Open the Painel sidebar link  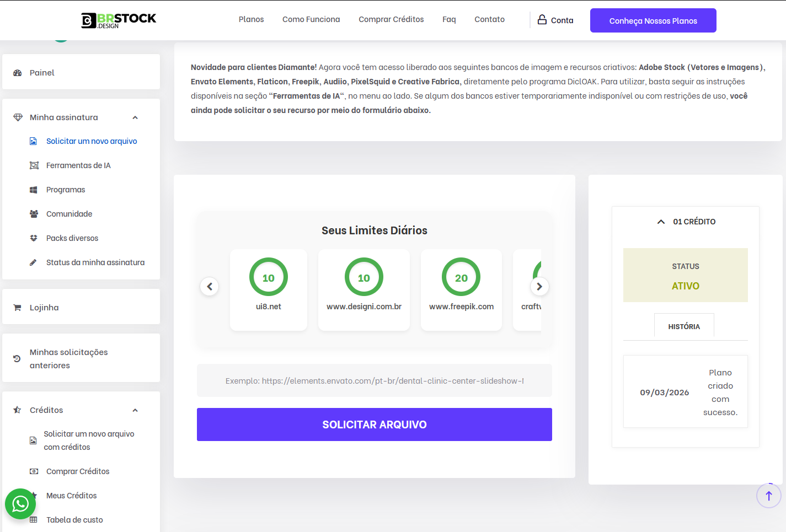point(42,73)
